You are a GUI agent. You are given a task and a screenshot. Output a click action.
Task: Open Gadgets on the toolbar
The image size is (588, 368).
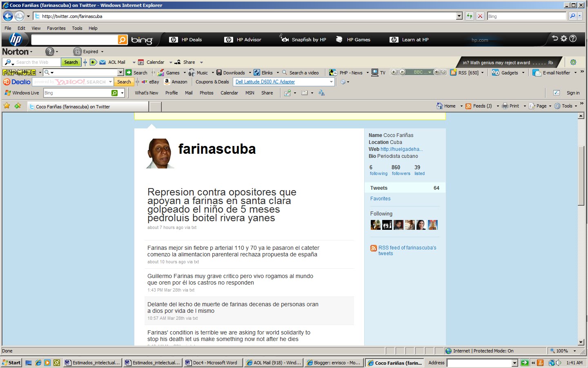(x=505, y=73)
